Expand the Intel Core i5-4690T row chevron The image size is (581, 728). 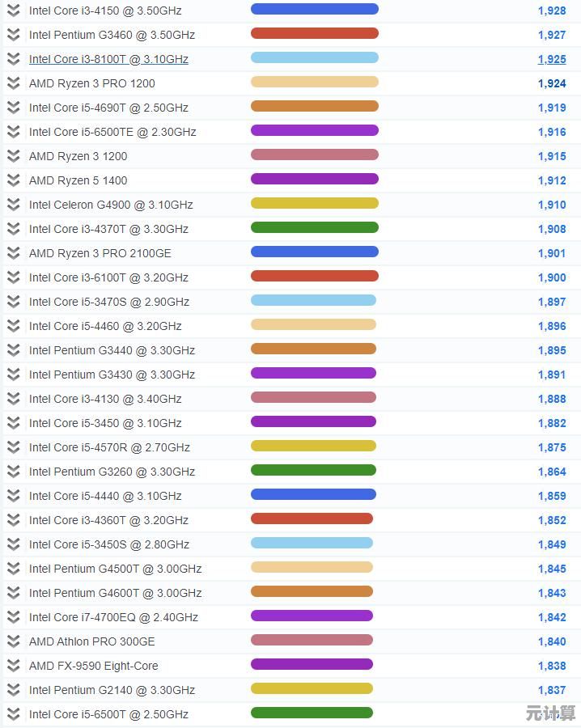click(x=14, y=108)
